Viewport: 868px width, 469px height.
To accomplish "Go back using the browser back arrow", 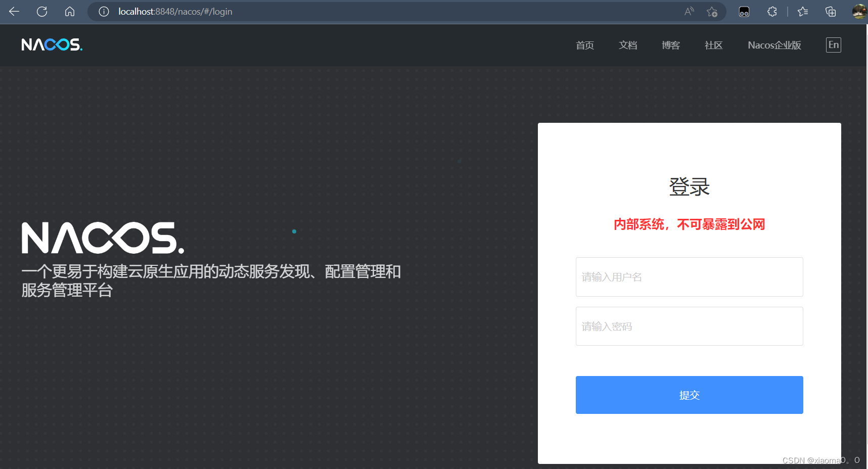I will 14,11.
